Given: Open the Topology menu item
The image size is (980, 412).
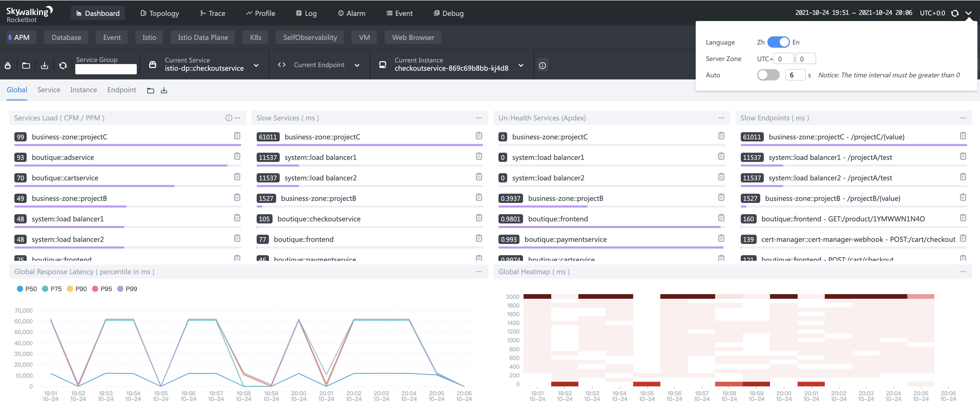Looking at the screenshot, I should [159, 13].
